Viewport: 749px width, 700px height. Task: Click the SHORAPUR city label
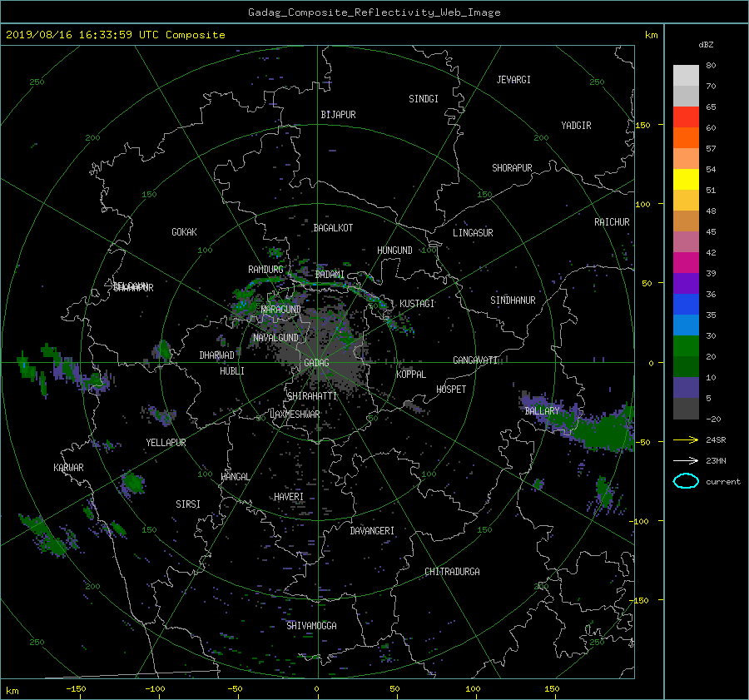point(512,167)
